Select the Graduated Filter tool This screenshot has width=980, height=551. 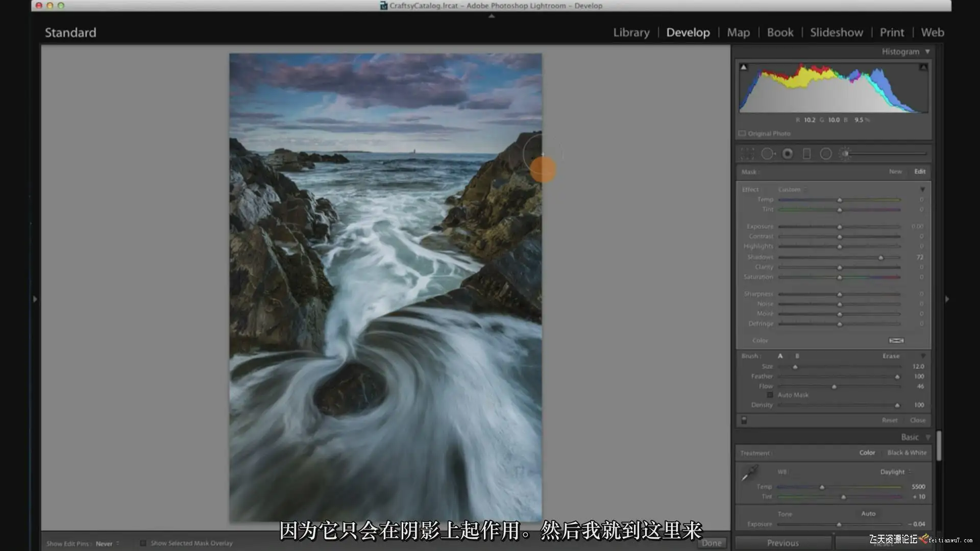click(806, 154)
